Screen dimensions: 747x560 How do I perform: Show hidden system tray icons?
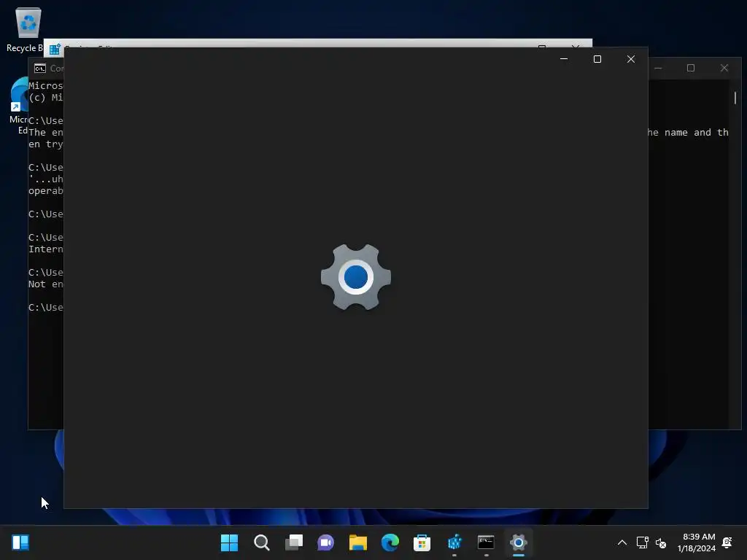tap(622, 542)
